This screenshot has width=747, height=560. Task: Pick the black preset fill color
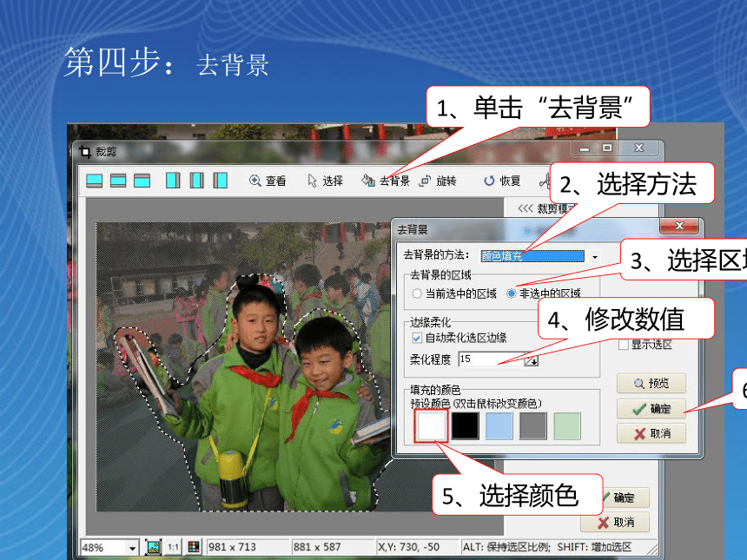(465, 425)
